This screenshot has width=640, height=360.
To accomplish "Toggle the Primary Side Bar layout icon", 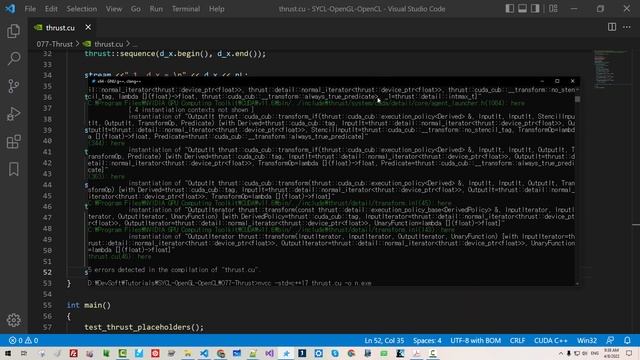I will [509, 9].
